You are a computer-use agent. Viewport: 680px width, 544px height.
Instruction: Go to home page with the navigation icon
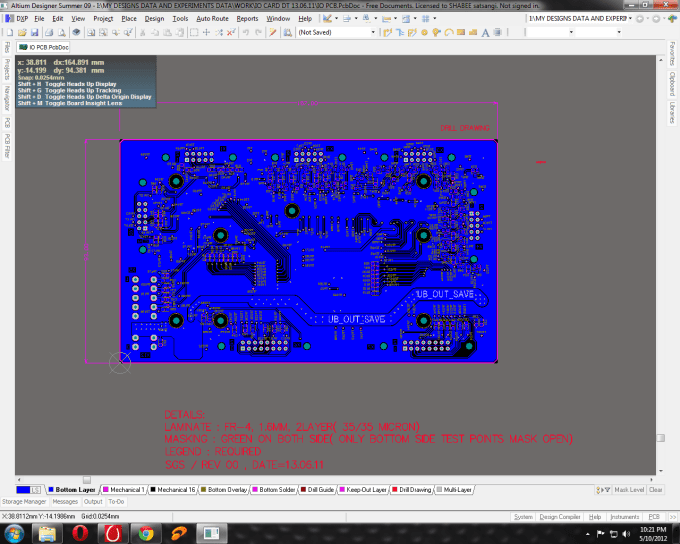point(672,19)
